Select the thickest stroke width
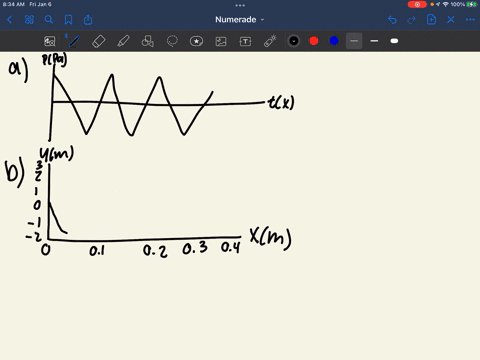This screenshot has width=480, height=360. 394,41
